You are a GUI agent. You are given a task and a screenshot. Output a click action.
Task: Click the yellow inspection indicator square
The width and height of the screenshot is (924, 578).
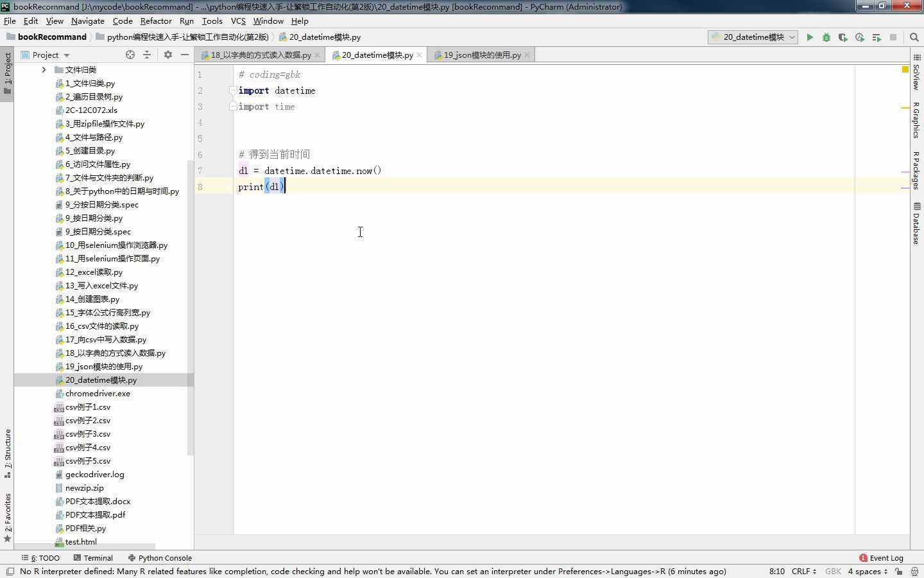pyautogui.click(x=905, y=69)
